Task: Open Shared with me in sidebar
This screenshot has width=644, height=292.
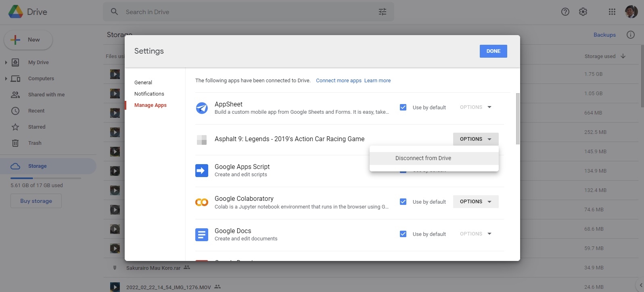Action: click(46, 95)
